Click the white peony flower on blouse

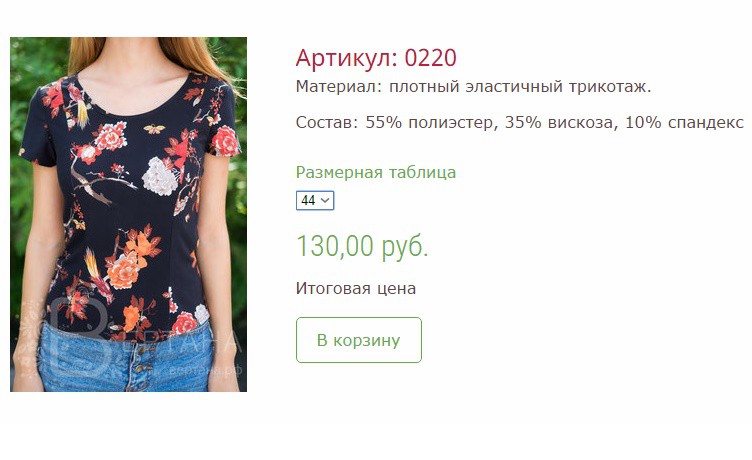coord(161,177)
